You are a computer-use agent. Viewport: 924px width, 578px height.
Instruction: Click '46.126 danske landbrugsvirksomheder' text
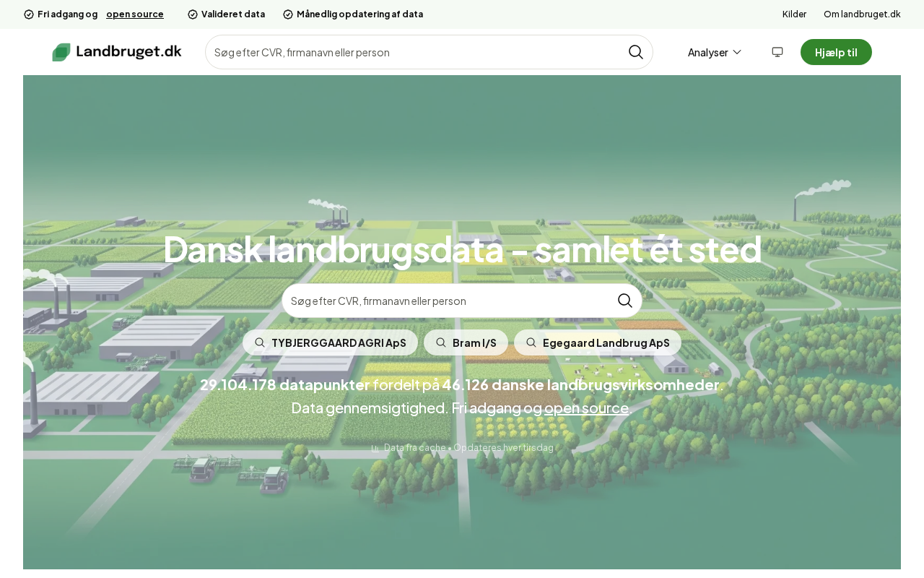(581, 384)
